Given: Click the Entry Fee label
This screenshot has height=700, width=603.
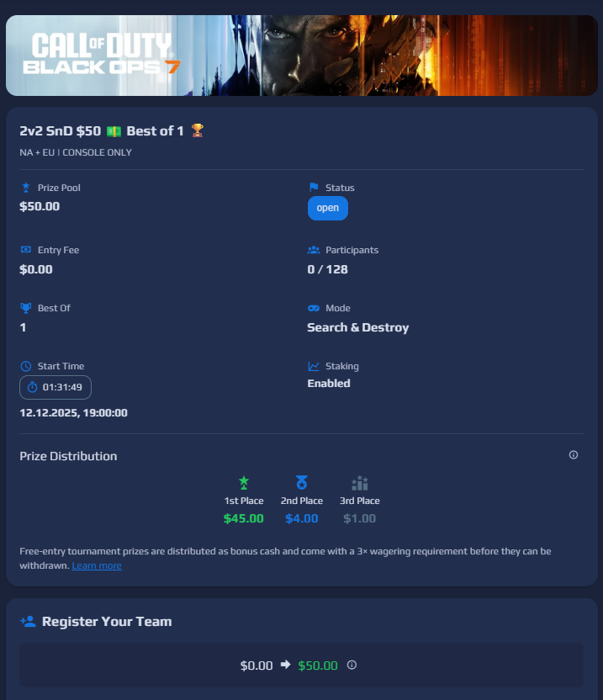Looking at the screenshot, I should tap(59, 250).
